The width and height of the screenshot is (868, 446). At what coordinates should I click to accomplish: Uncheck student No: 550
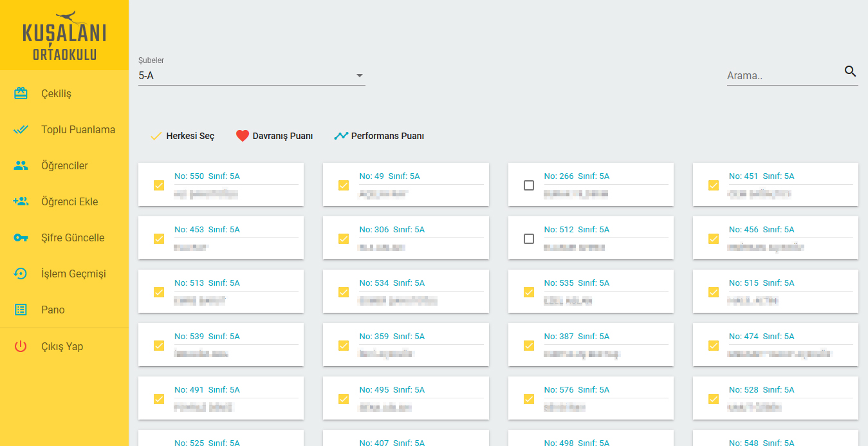point(159,185)
